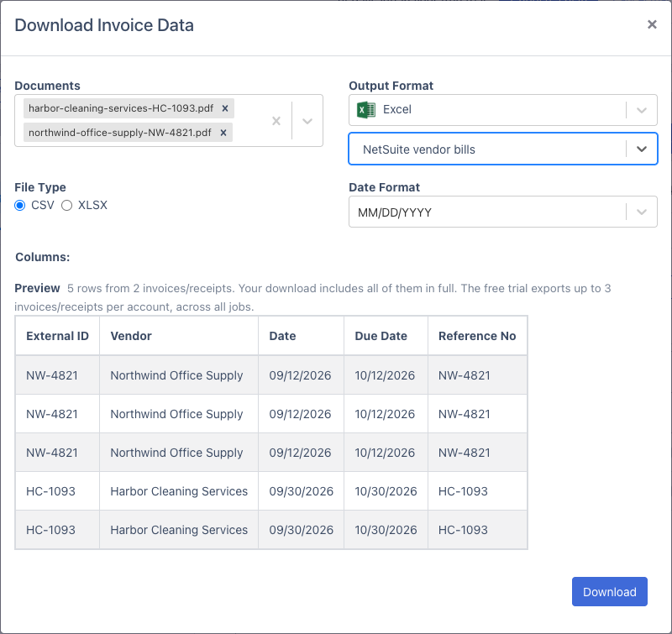Image resolution: width=672 pixels, height=634 pixels.
Task: Click the Date Format label
Action: (384, 187)
